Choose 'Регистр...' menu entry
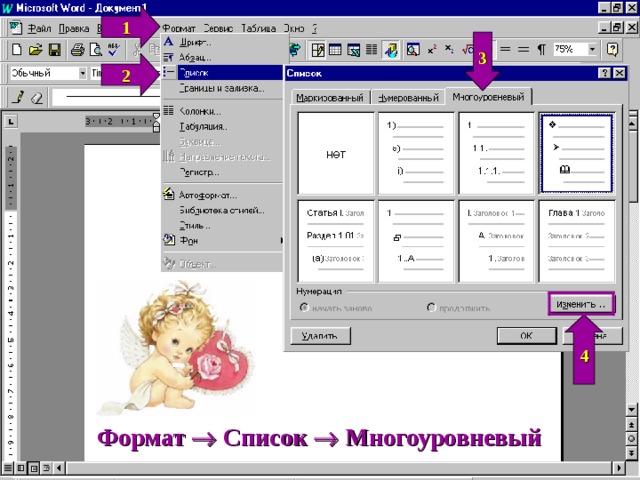The width and height of the screenshot is (640, 480). (222, 172)
